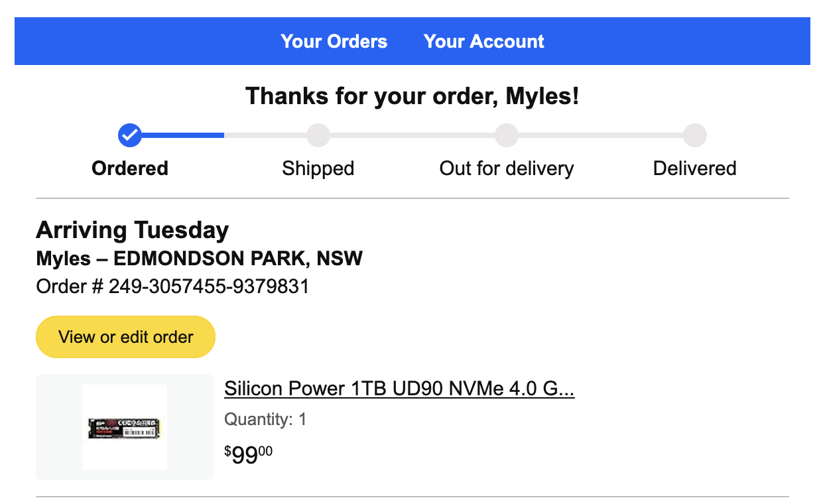Click the $99.00 price text

249,456
